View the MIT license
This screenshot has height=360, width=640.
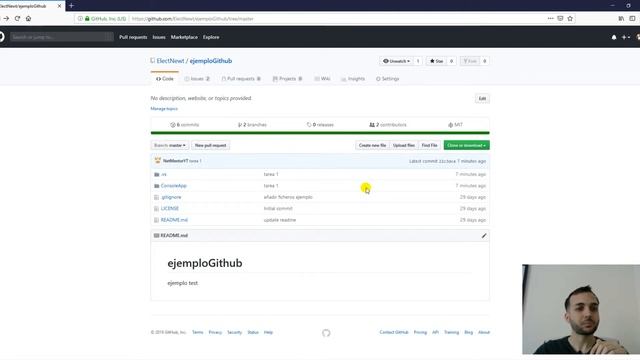coord(456,125)
